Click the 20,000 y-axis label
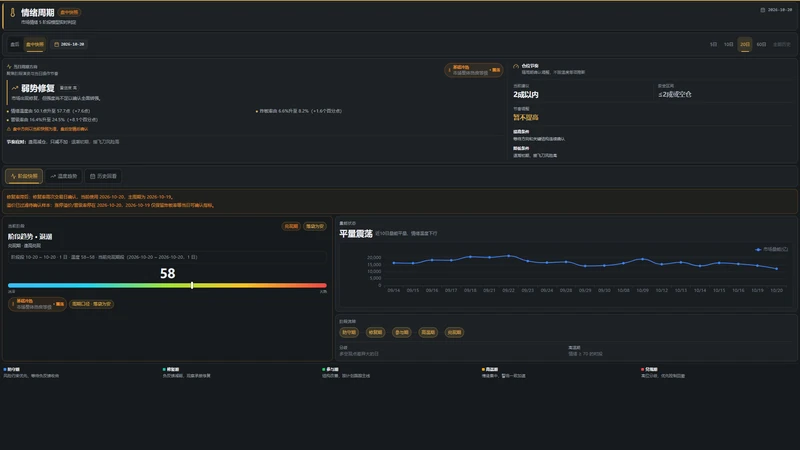 [374, 258]
